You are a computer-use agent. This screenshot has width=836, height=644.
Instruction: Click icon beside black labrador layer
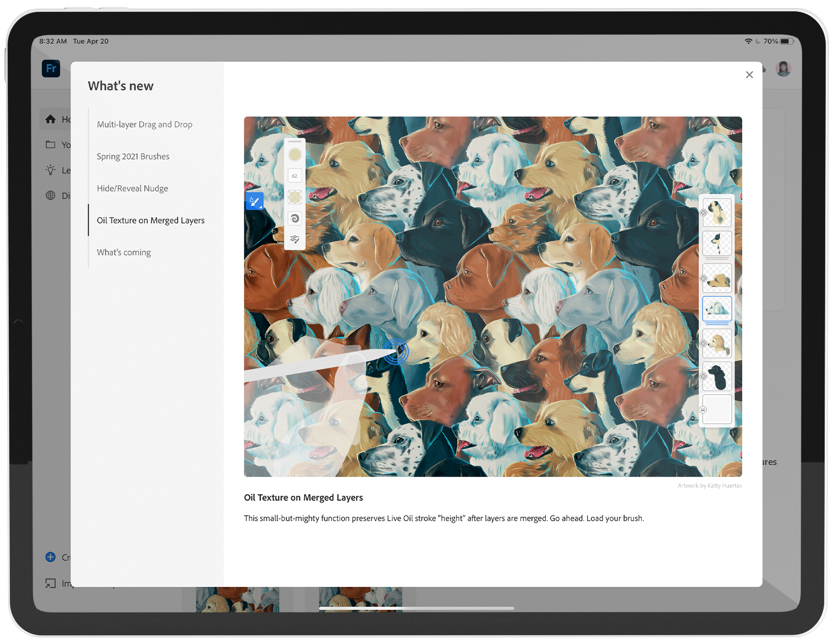[x=703, y=377]
